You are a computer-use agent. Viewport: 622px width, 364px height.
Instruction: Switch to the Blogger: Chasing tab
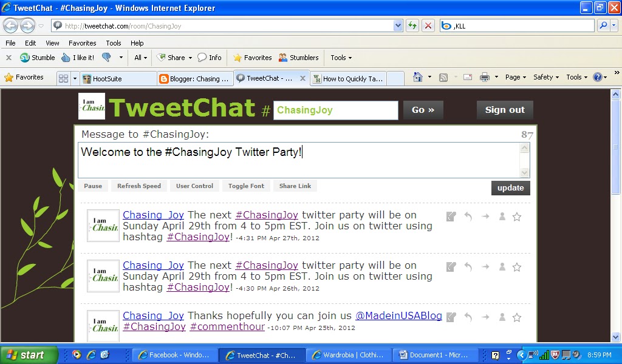tap(195, 78)
